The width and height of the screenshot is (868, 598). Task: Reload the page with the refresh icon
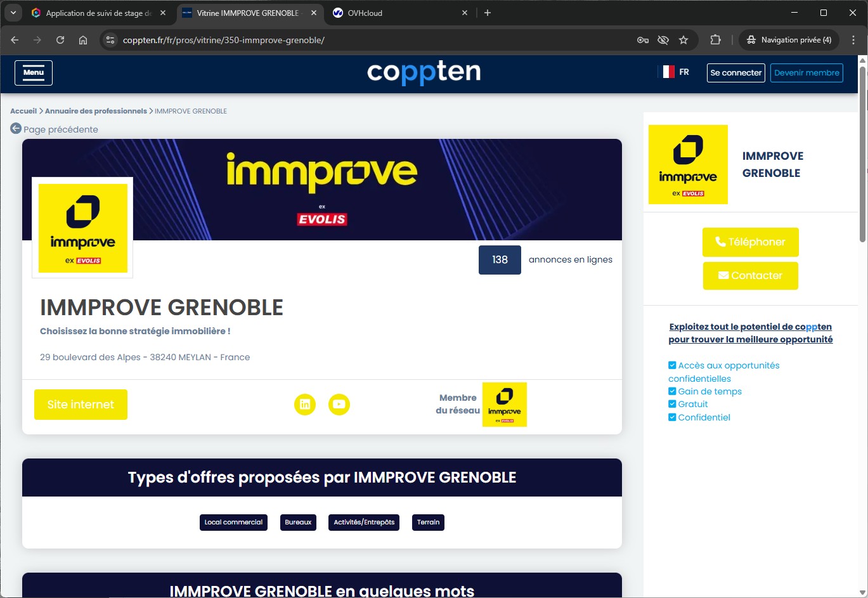pos(60,40)
